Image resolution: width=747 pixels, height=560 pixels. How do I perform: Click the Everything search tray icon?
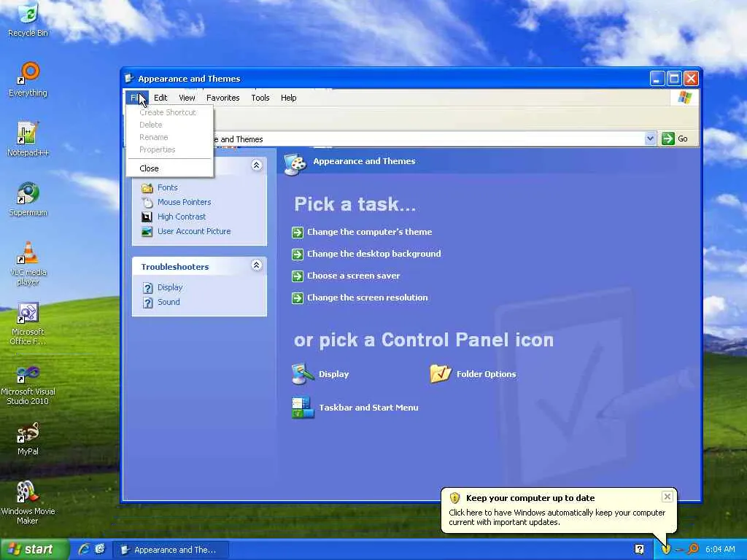click(x=693, y=549)
